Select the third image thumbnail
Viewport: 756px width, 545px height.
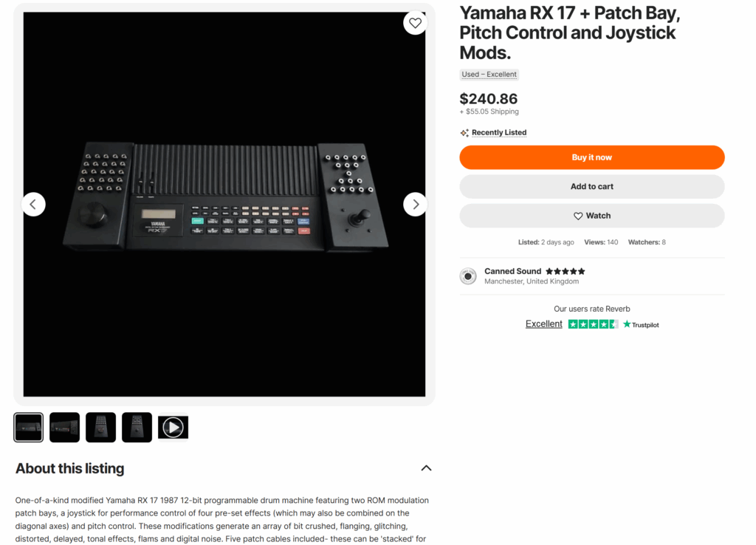coord(100,427)
